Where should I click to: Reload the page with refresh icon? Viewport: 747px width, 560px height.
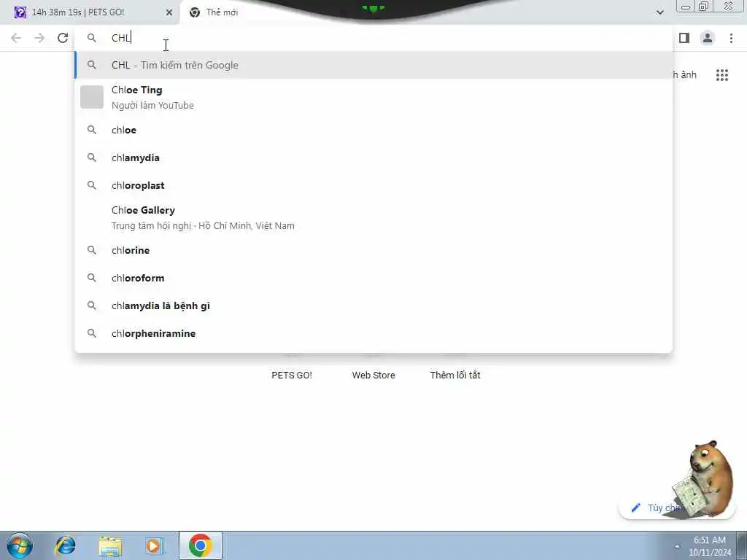63,38
